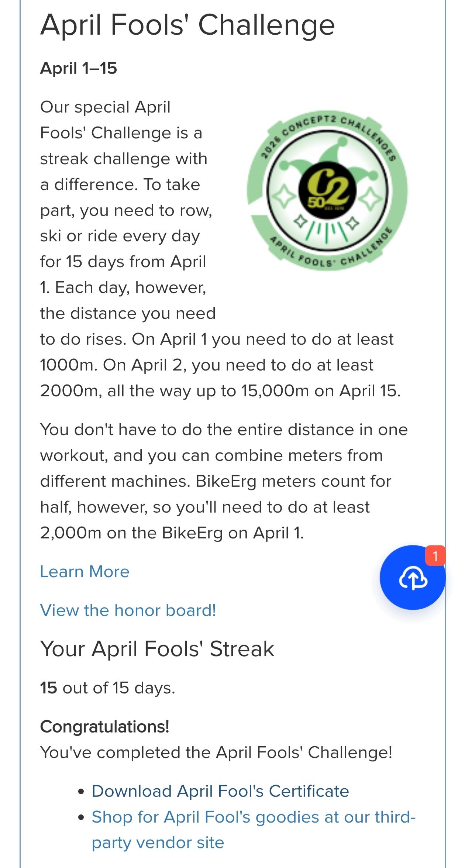Tap the streak challenge description paragraph
This screenshot has width=465, height=868.
(220, 249)
